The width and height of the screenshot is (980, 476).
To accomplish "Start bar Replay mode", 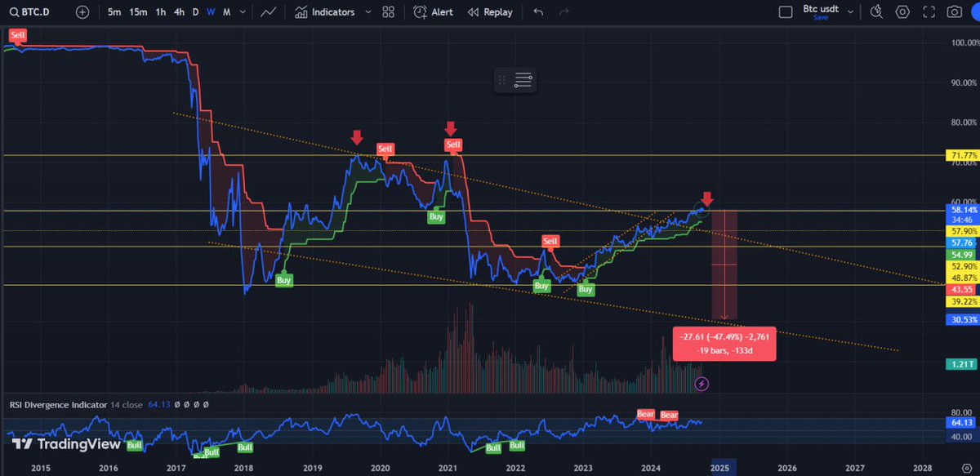I will (489, 12).
